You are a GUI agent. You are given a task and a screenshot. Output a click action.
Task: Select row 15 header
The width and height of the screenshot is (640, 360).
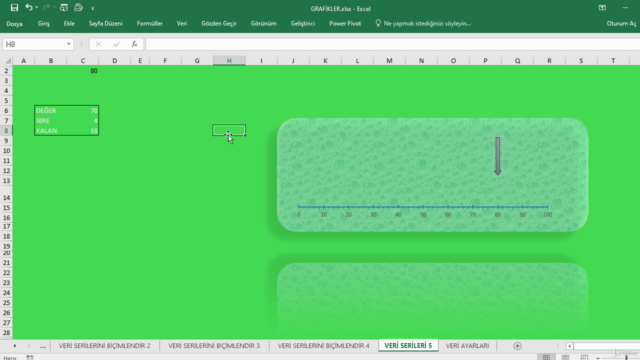(x=6, y=208)
